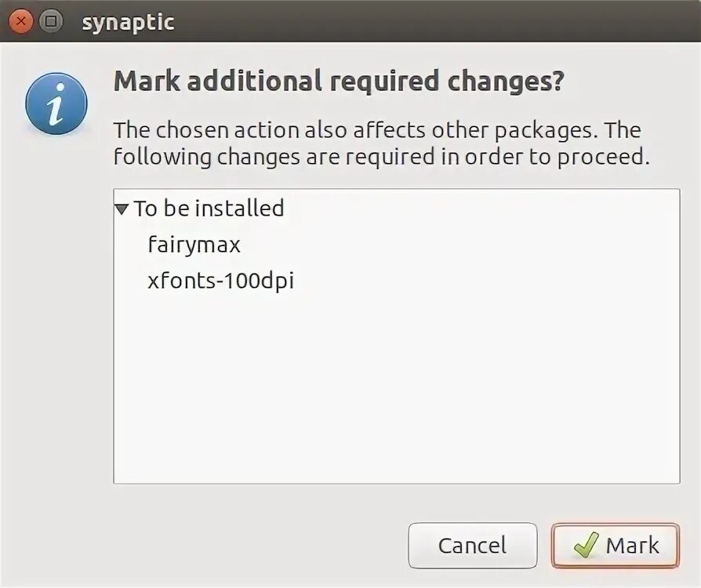Click the following changes are required text line
701x588 pixels.
[382, 157]
